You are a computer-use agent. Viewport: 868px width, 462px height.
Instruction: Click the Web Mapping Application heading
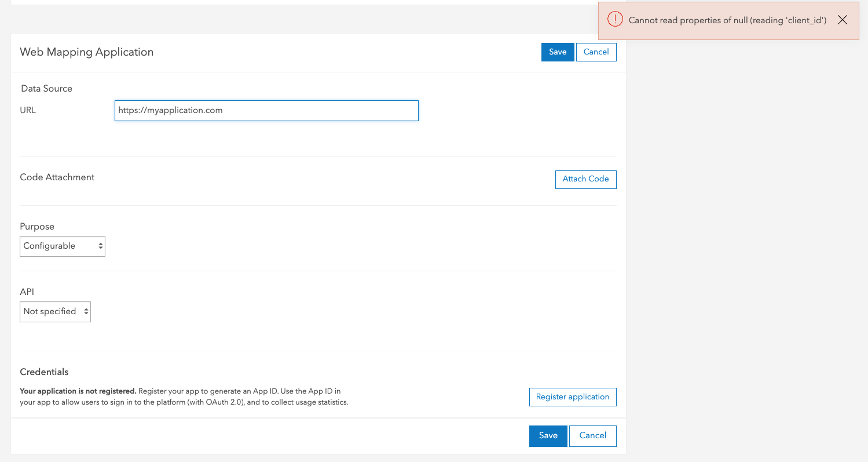(x=87, y=52)
